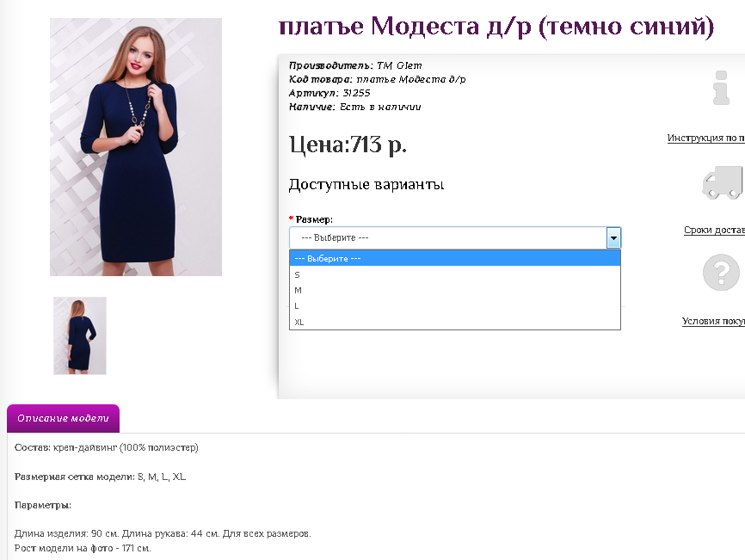
Task: Open the 'Сроки достав' delivery link
Action: [x=714, y=230]
